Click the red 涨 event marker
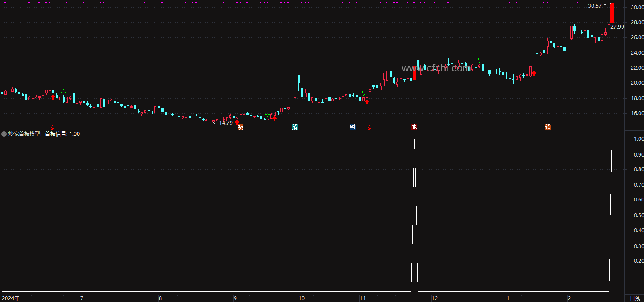Viewport: 644px width, 302px height. tap(414, 127)
